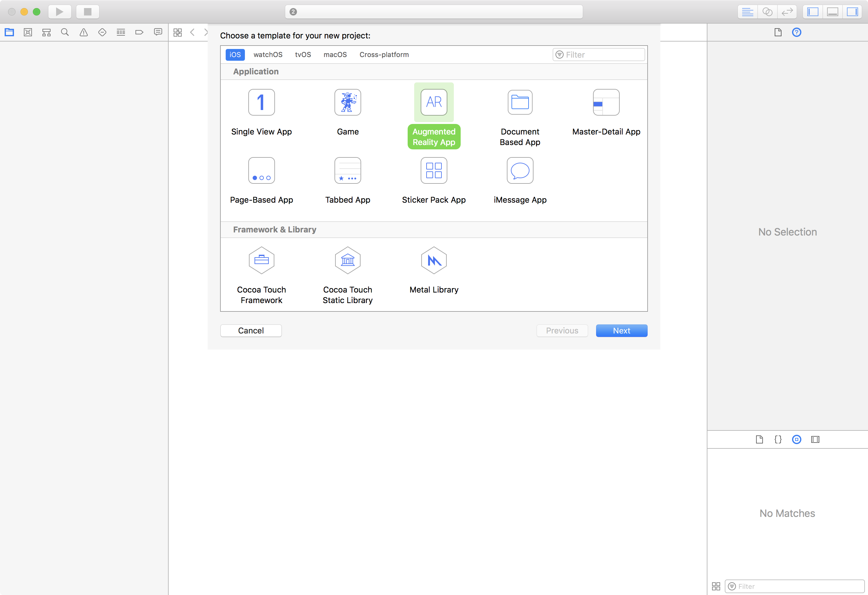Show the Code Snippet library braces icon

click(778, 439)
